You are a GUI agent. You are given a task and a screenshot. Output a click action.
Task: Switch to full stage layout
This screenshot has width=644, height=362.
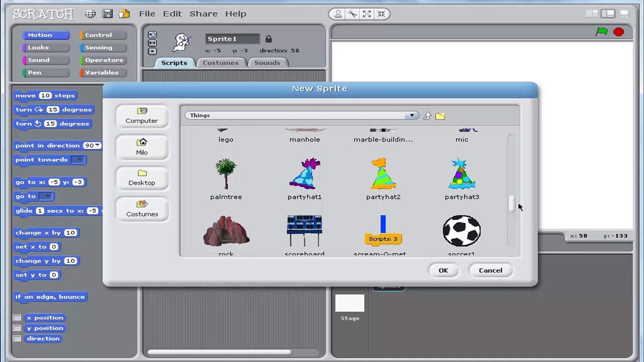pyautogui.click(x=608, y=14)
